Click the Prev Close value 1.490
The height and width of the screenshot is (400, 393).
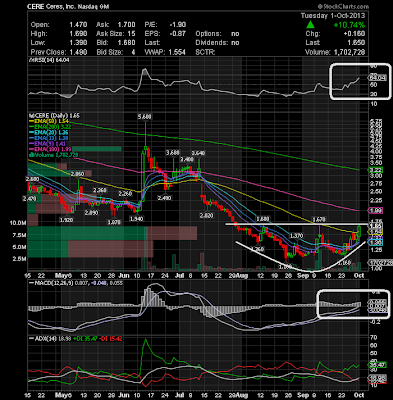(78, 52)
